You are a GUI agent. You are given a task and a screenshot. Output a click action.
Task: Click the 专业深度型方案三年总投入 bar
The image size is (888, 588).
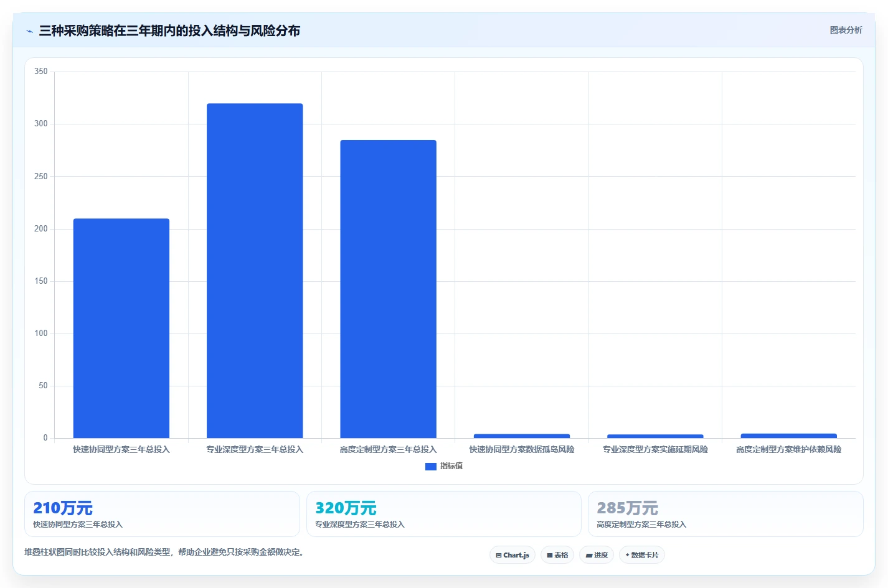click(x=255, y=271)
